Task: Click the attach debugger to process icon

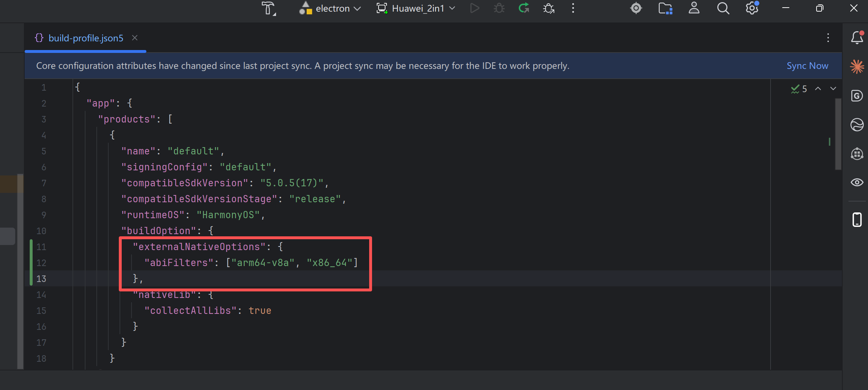Action: coord(548,8)
